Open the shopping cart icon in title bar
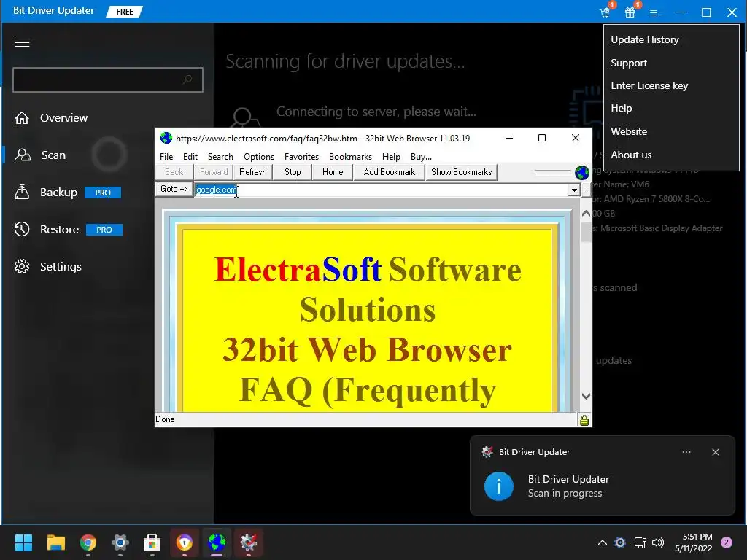 point(605,12)
